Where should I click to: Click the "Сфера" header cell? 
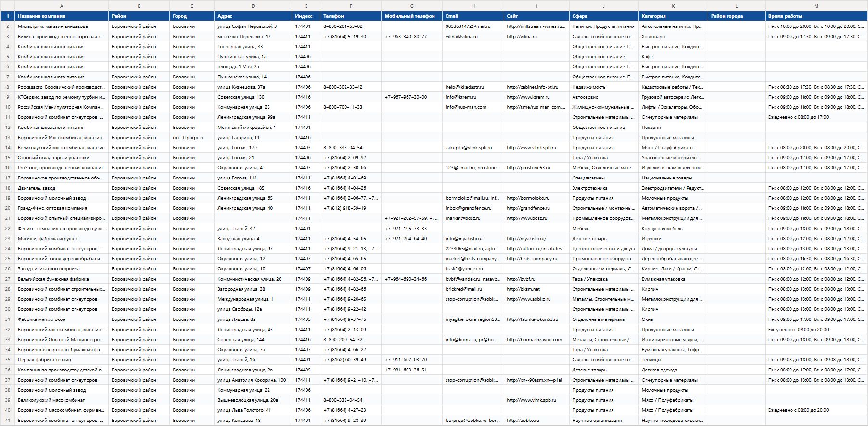coord(604,16)
